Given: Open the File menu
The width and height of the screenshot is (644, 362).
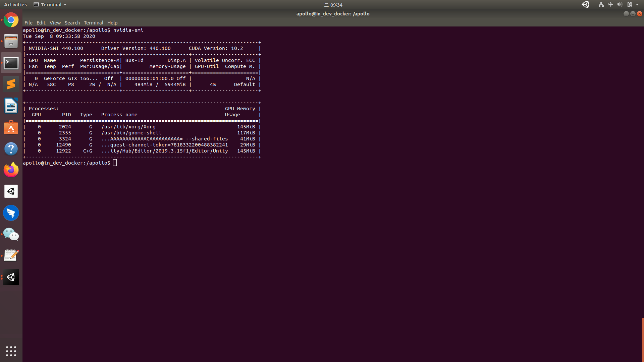Looking at the screenshot, I should coord(28,23).
